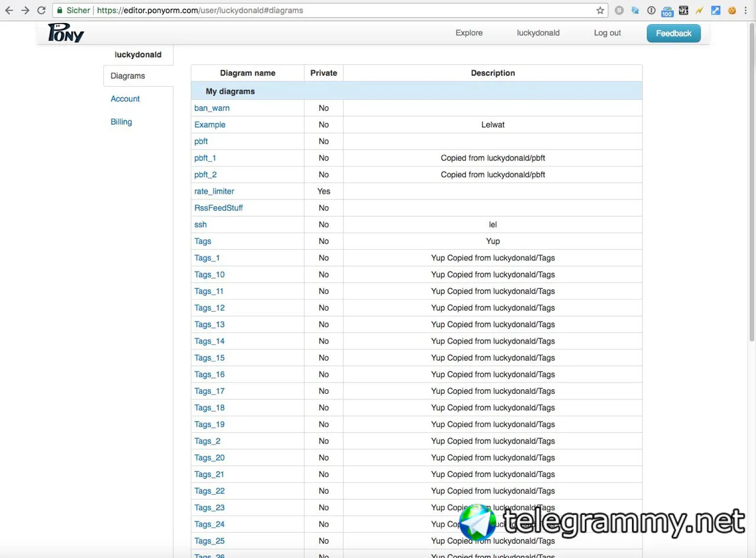This screenshot has height=558, width=756.
Task: Click the address bar URL field
Action: pos(331,10)
